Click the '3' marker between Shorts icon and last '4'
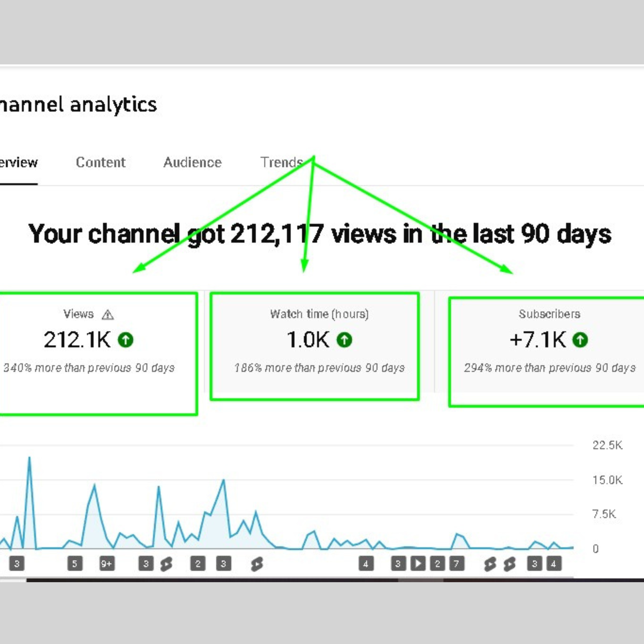Viewport: 644px width, 644px height. click(535, 564)
